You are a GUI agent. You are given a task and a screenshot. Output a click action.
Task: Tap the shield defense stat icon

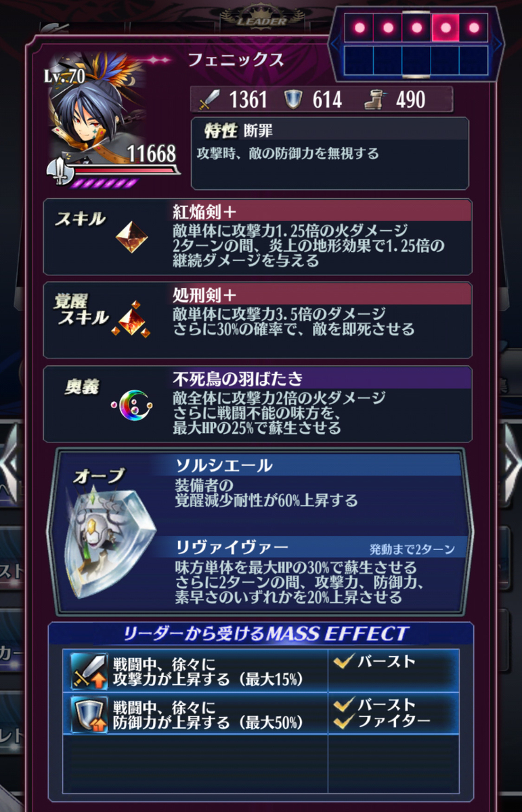click(292, 100)
